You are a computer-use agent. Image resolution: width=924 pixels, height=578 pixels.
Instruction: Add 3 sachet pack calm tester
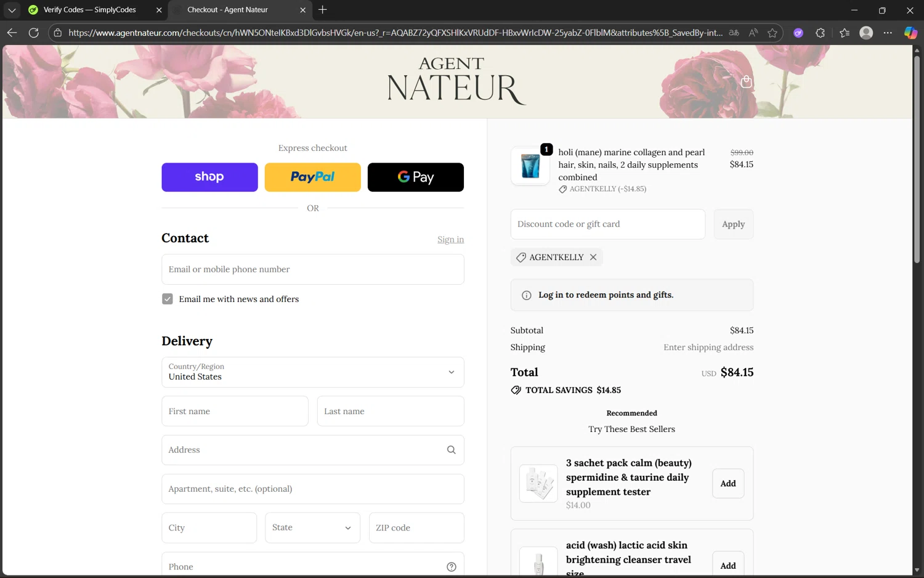[x=728, y=484]
